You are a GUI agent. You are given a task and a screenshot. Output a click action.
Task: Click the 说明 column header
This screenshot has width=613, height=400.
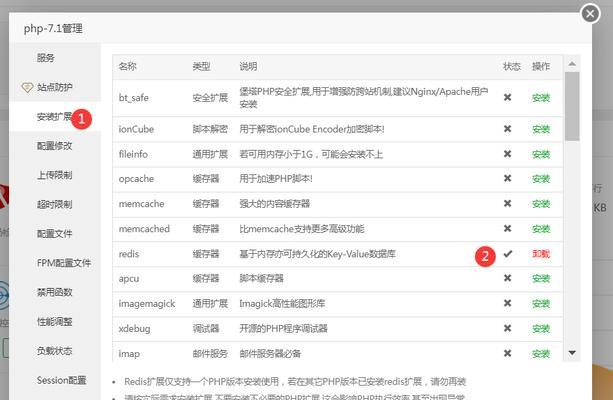pos(248,66)
